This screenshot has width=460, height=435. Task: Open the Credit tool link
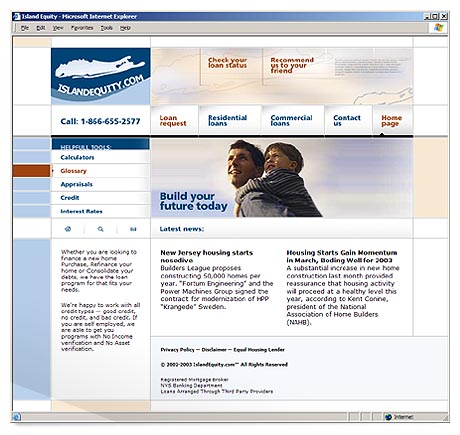[x=70, y=198]
